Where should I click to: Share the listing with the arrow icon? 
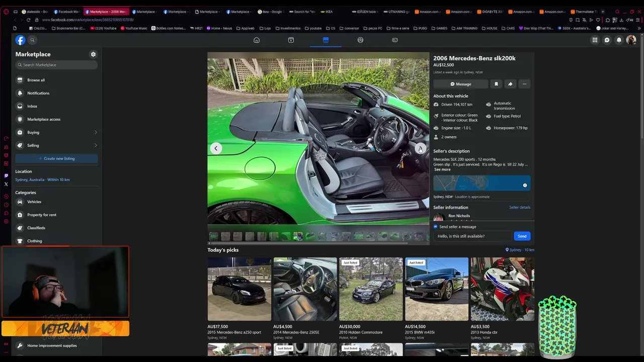tap(510, 84)
